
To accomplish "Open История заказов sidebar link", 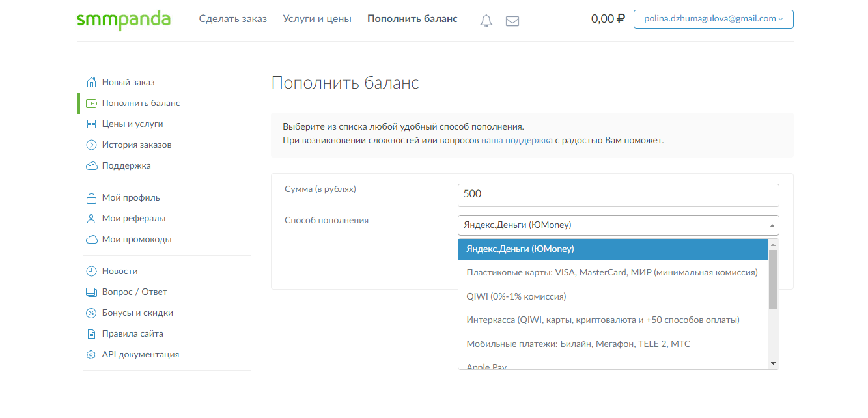I will pos(137,145).
